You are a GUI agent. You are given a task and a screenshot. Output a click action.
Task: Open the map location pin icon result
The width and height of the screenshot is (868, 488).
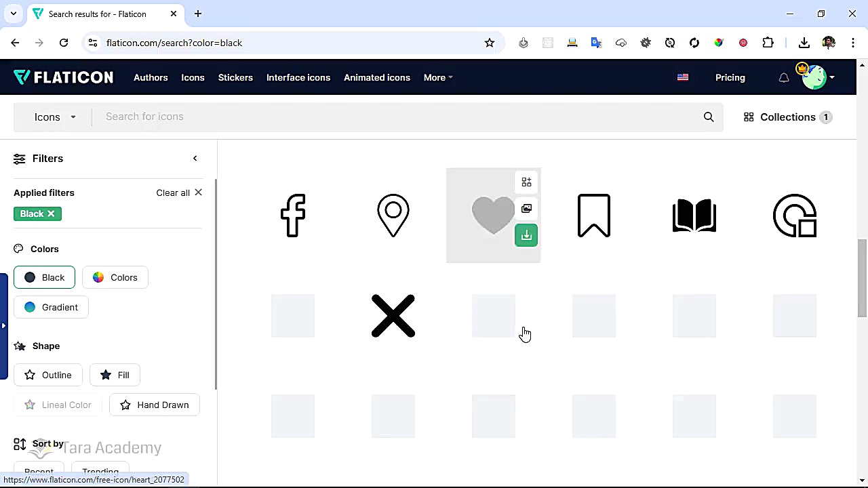point(393,216)
